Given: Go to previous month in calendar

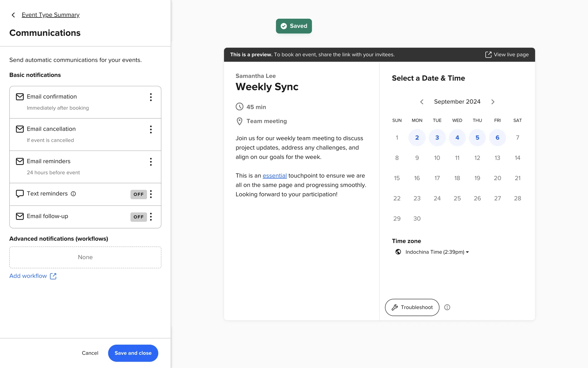Looking at the screenshot, I should [x=422, y=102].
